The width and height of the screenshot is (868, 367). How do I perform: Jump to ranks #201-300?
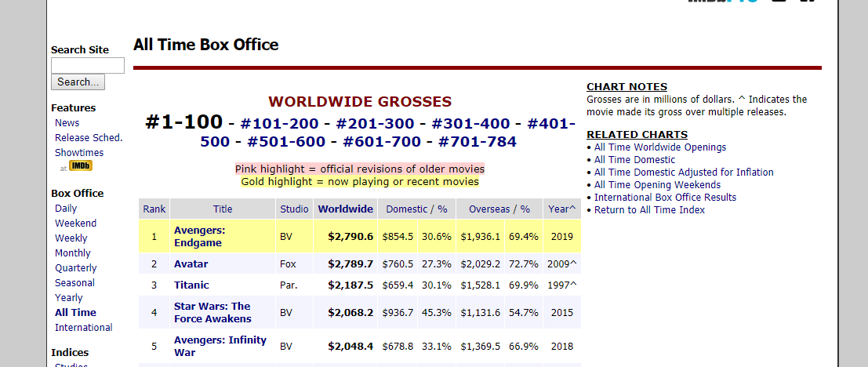[375, 123]
